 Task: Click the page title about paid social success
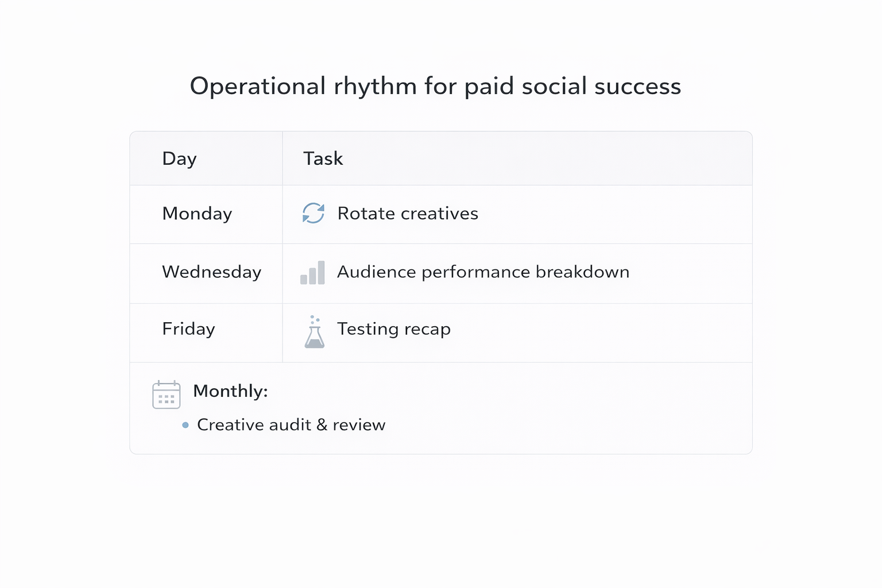pos(435,86)
